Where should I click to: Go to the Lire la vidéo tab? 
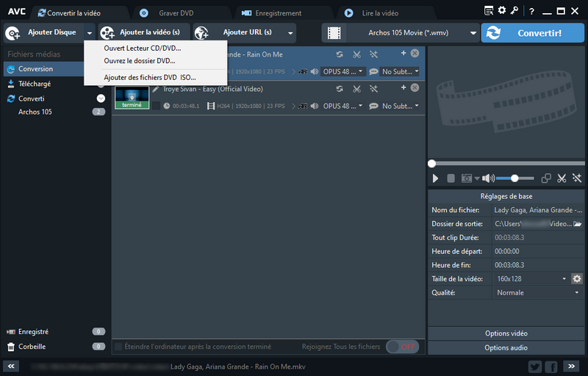[x=380, y=13]
